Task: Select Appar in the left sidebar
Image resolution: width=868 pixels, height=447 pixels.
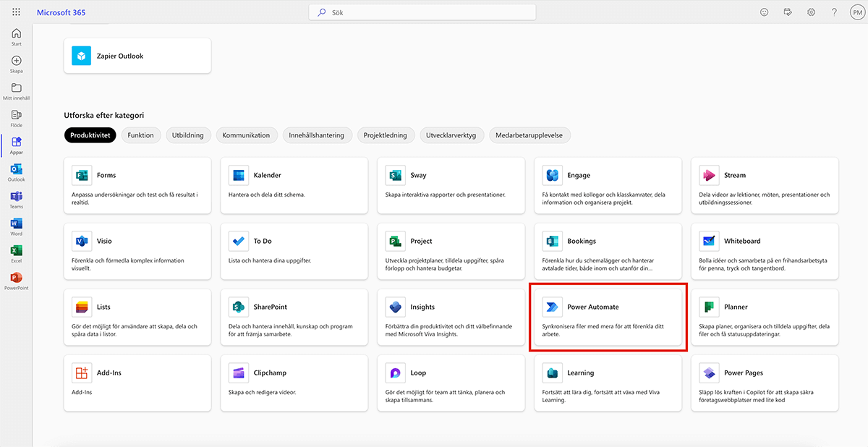Action: (16, 145)
